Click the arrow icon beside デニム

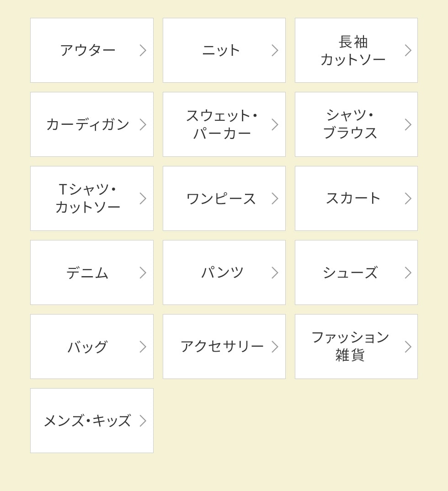[143, 272]
